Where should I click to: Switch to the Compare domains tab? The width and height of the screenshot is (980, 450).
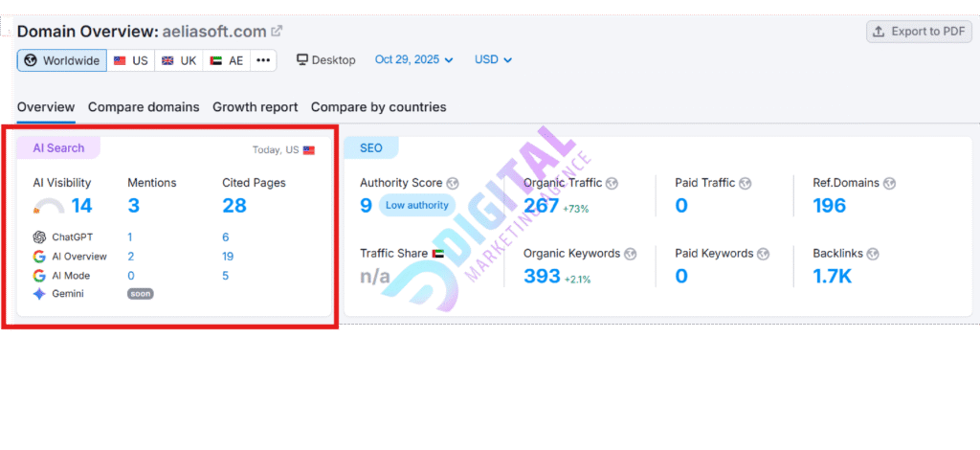click(x=144, y=107)
